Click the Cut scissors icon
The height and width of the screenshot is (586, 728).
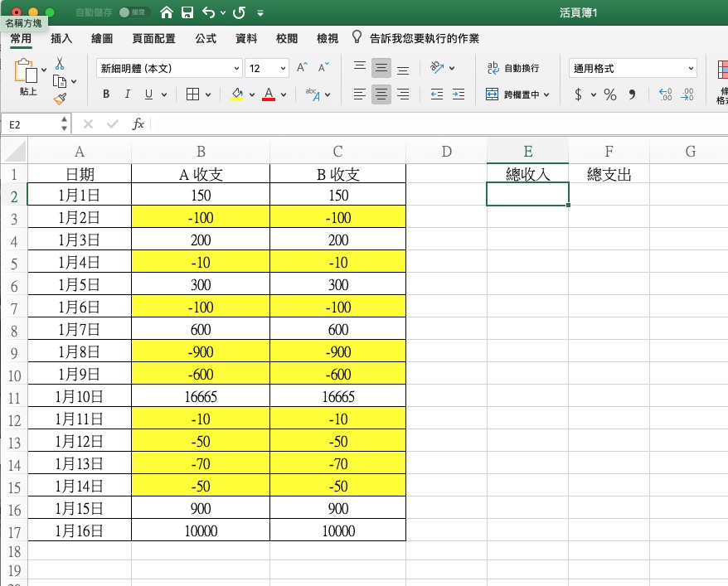coord(60,63)
